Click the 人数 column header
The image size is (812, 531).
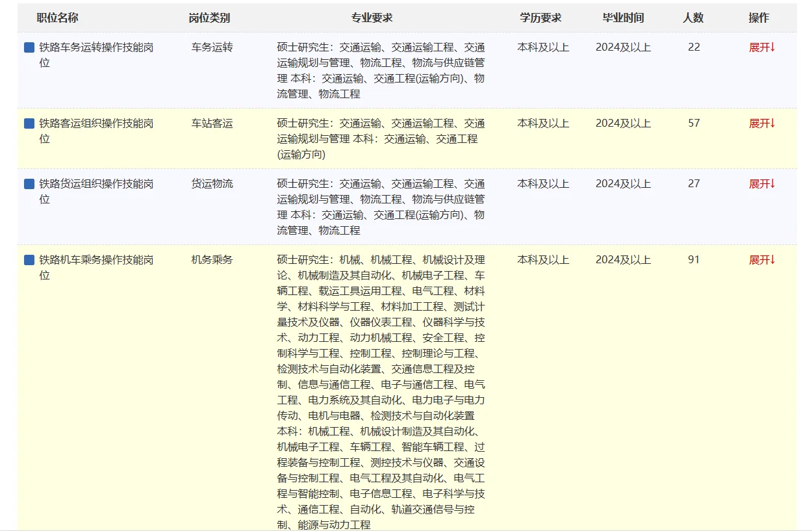[693, 18]
